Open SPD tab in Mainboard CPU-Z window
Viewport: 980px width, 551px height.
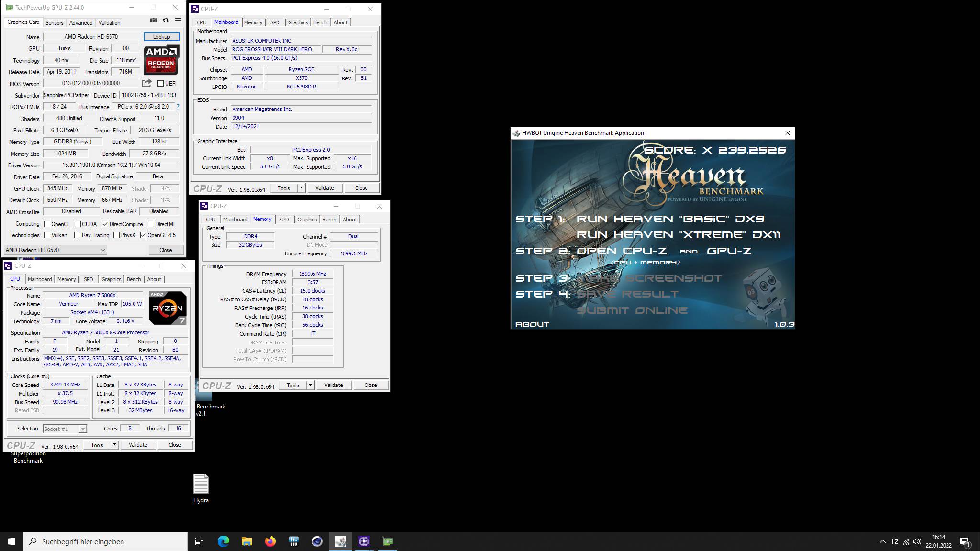[x=275, y=22]
